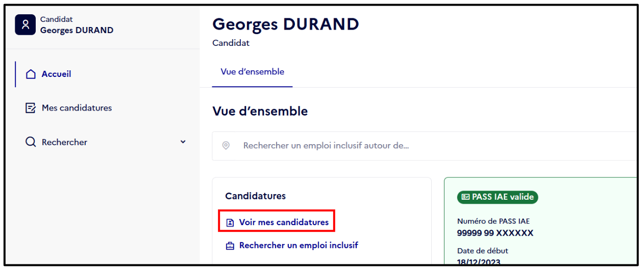Click the location pin icon in search field
644x270 pixels.
coord(226,146)
